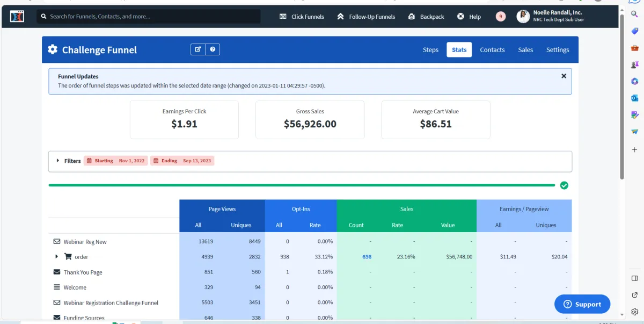
Task: Expand the Filters section arrow
Action: 58,161
